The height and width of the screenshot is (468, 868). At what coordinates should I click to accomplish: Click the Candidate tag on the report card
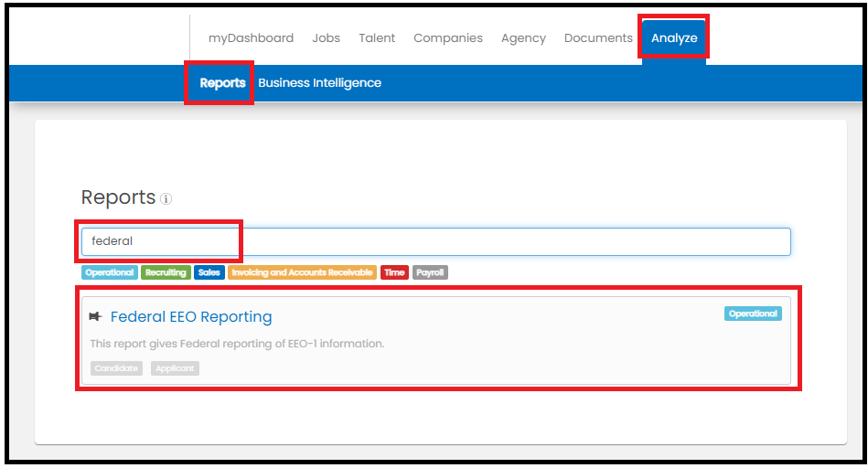point(116,368)
